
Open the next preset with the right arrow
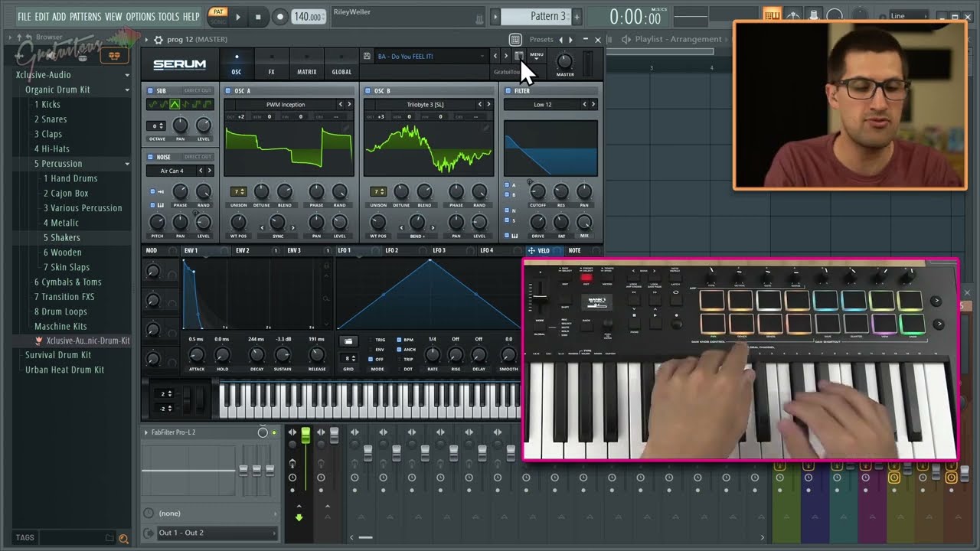(x=505, y=56)
